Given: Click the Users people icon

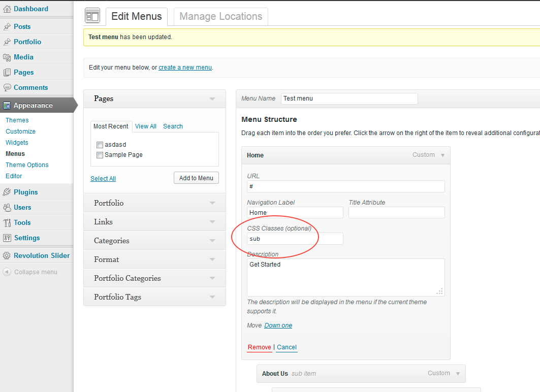Looking at the screenshot, I should pyautogui.click(x=7, y=208).
